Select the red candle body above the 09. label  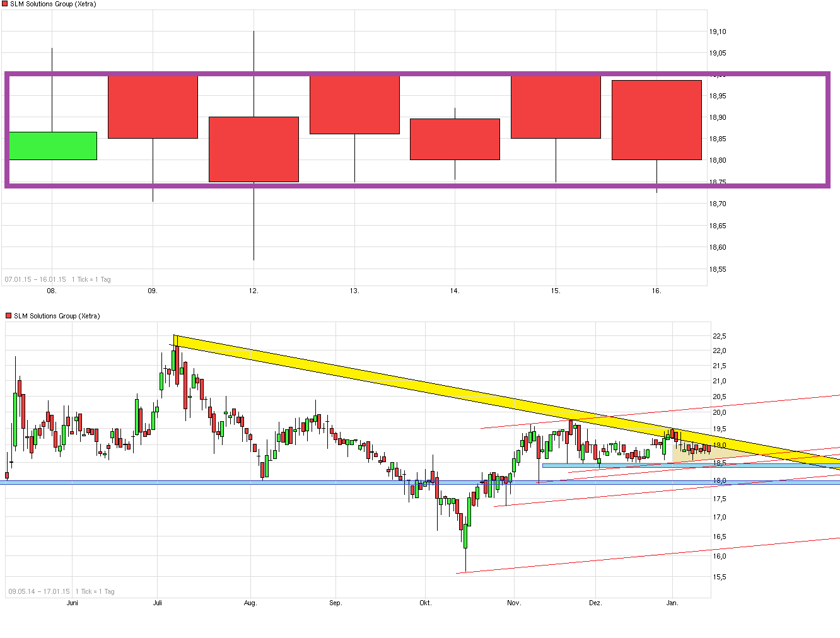(153, 107)
